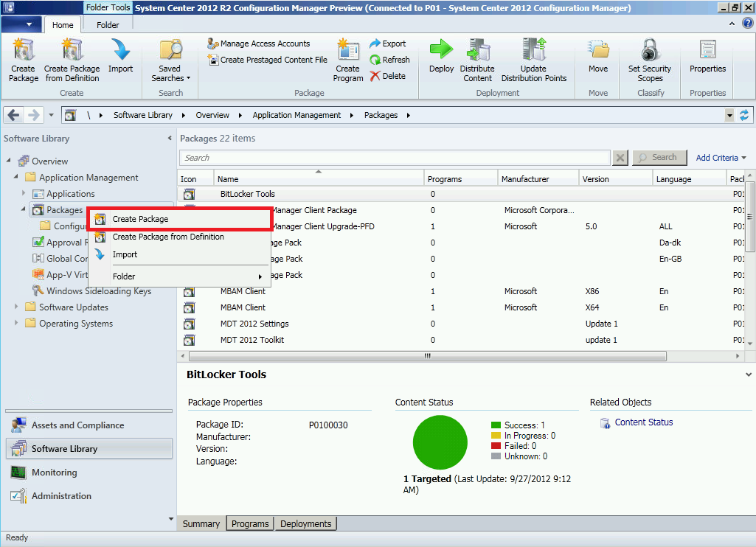Click the Import ribbon arrow icon
This screenshot has height=547, width=756.
pos(120,49)
